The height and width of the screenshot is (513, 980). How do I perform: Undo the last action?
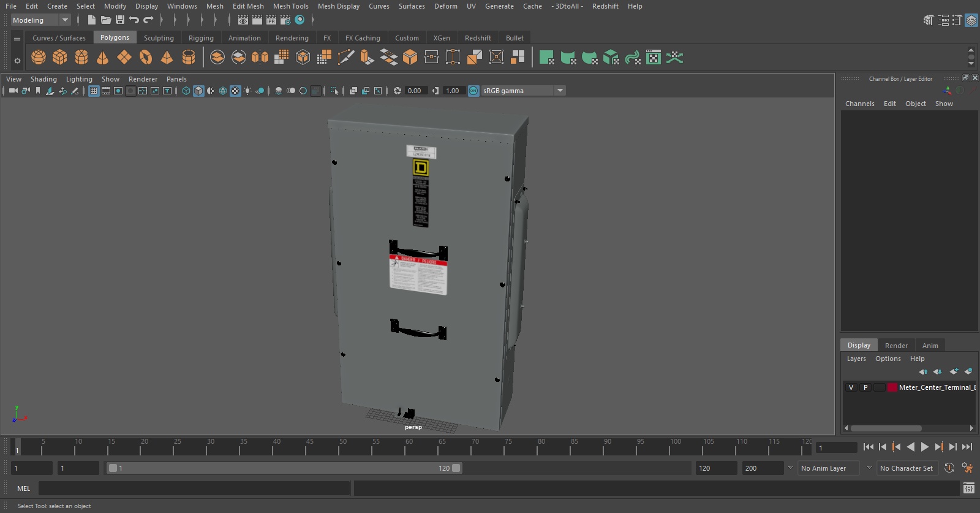pyautogui.click(x=134, y=20)
